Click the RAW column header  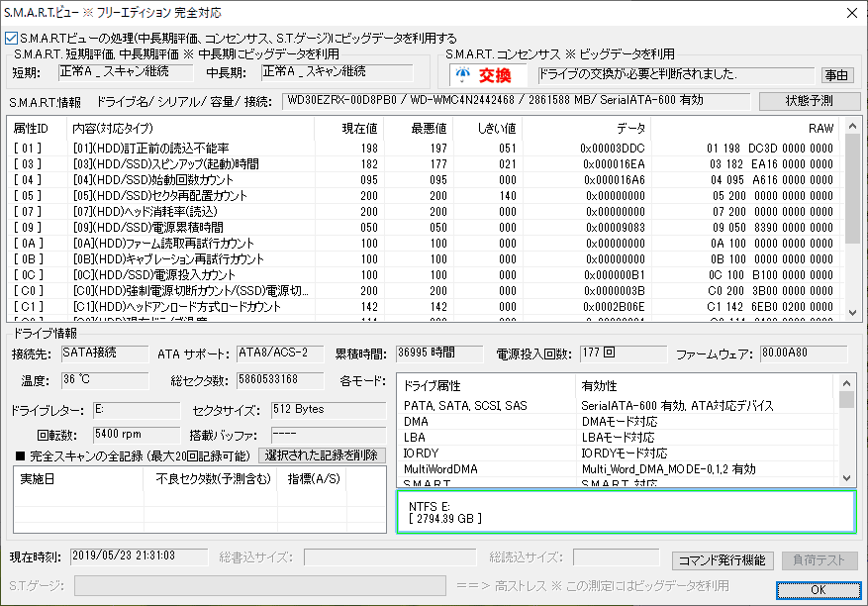(x=744, y=129)
